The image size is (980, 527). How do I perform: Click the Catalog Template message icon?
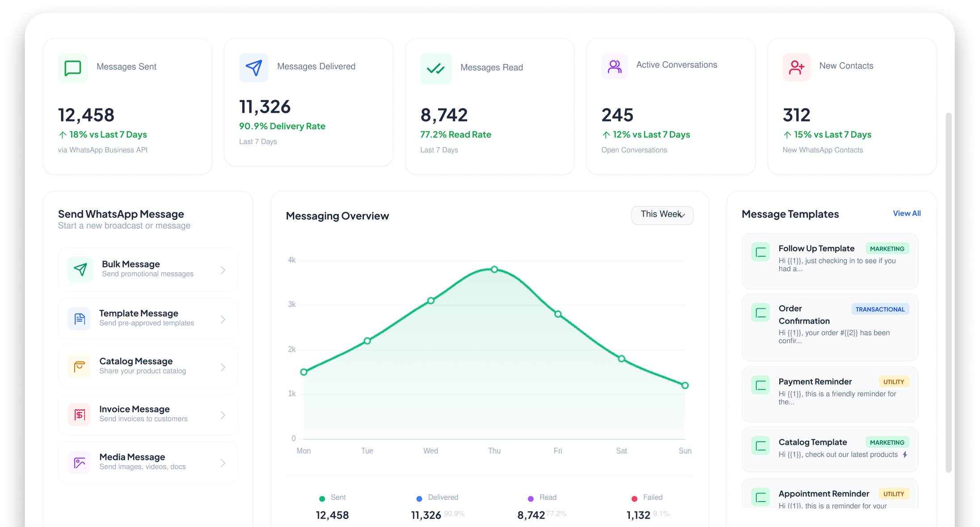pyautogui.click(x=760, y=446)
